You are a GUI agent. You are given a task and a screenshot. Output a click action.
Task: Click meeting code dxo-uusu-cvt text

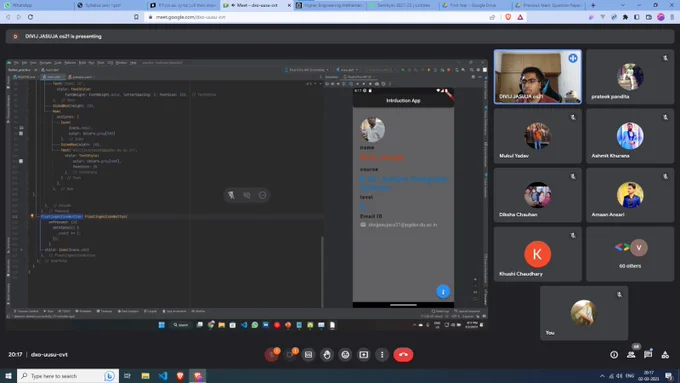tap(49, 355)
